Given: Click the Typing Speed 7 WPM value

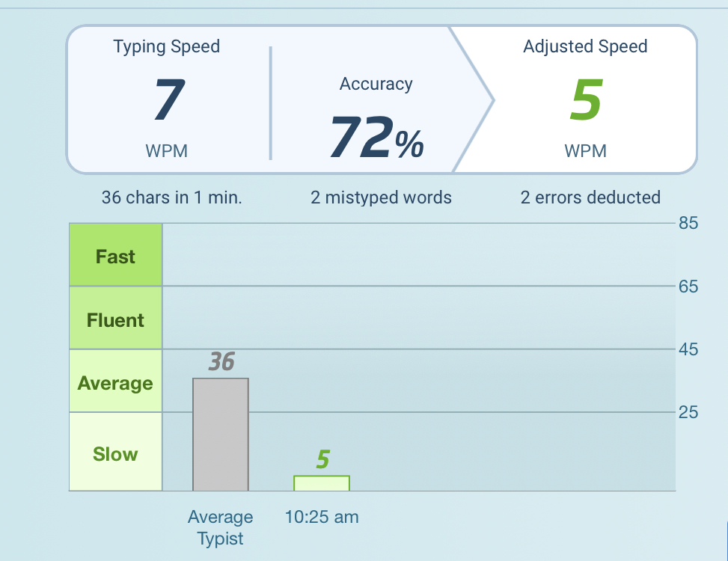Looking at the screenshot, I should click(x=167, y=100).
